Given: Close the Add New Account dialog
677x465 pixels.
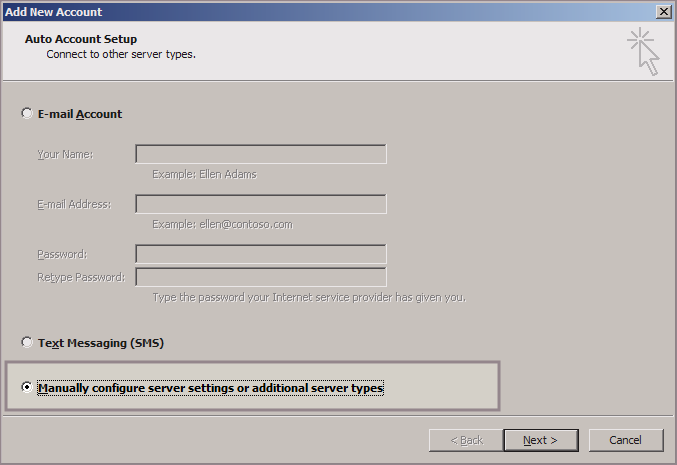Looking at the screenshot, I should (663, 11).
